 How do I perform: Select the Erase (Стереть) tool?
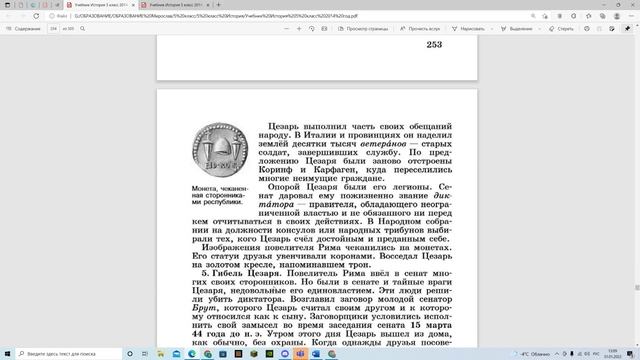(x=561, y=29)
